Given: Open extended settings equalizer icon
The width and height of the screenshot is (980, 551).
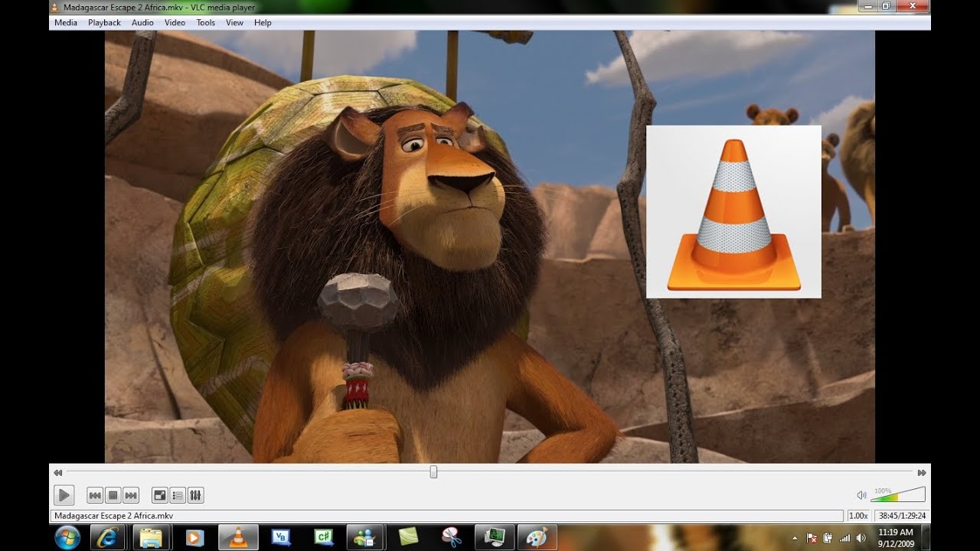Looking at the screenshot, I should [x=195, y=496].
